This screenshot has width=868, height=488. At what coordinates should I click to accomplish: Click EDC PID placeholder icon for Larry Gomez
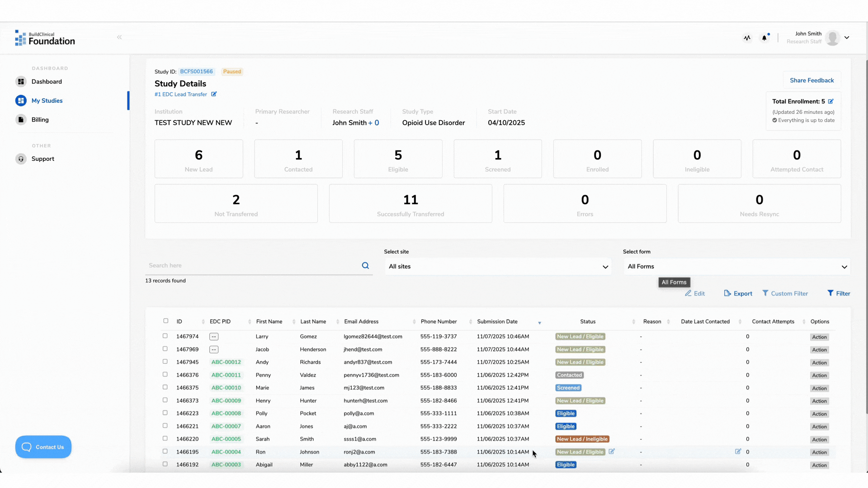(x=214, y=337)
